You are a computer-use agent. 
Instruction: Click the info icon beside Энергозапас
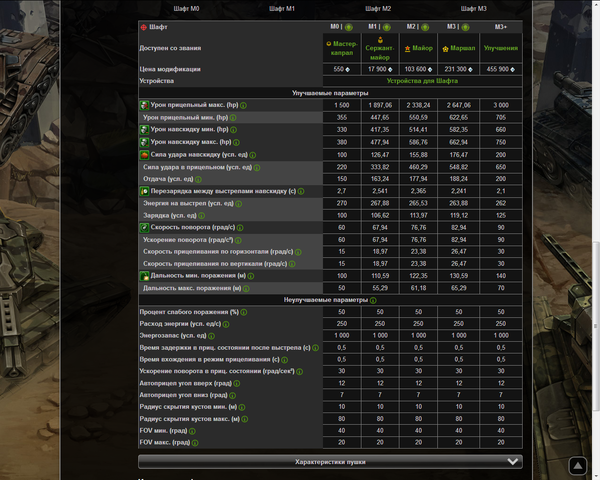point(211,336)
